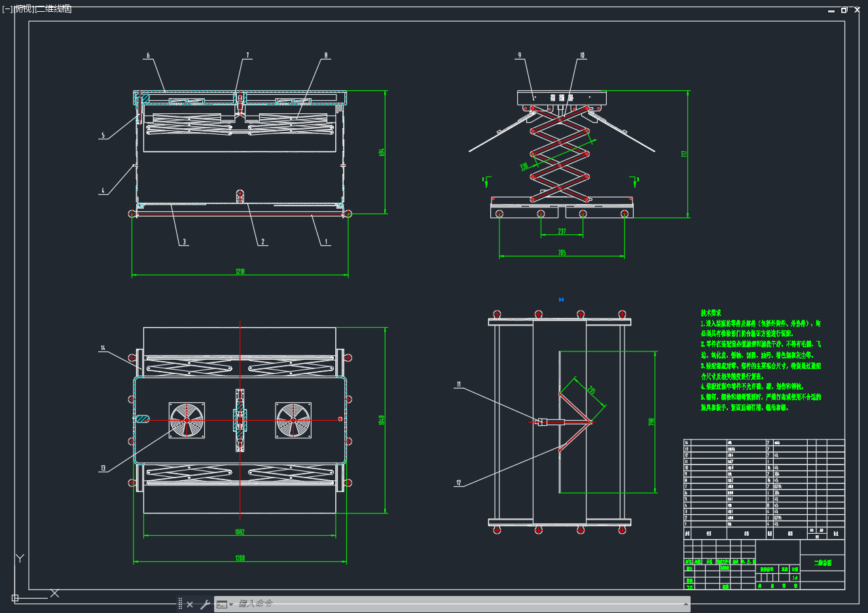Minimize the drawing window
The height and width of the screenshot is (613, 868).
tap(831, 10)
